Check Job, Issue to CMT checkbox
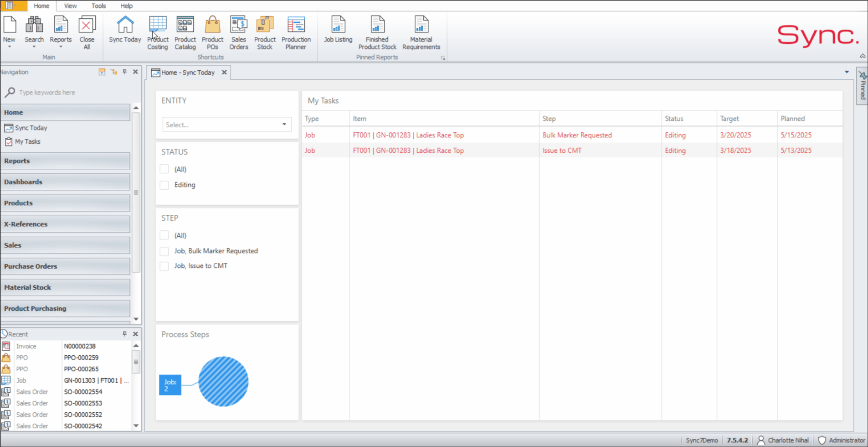 [164, 266]
